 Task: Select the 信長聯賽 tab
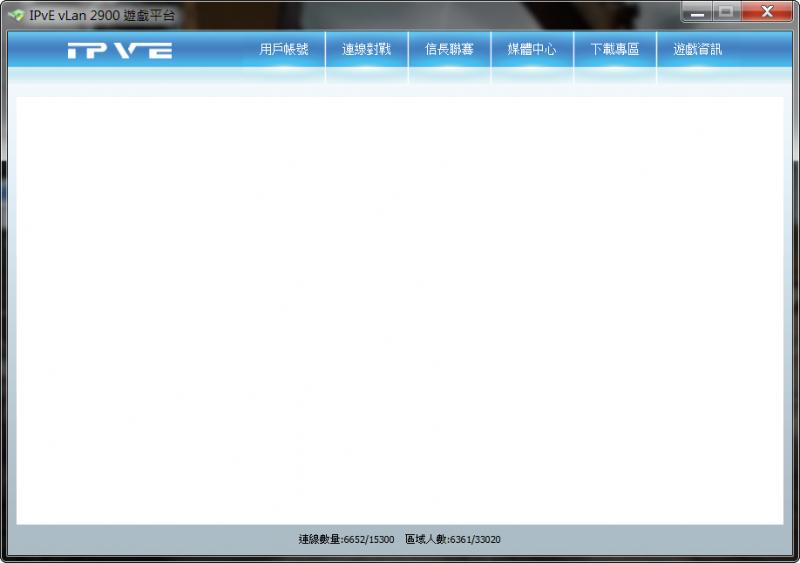[449, 50]
